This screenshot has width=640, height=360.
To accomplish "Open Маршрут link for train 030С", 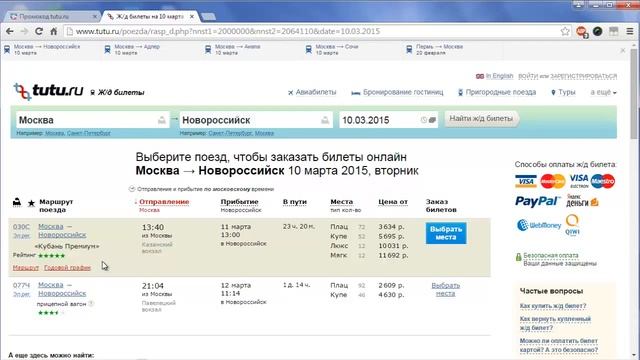I will coord(26,268).
